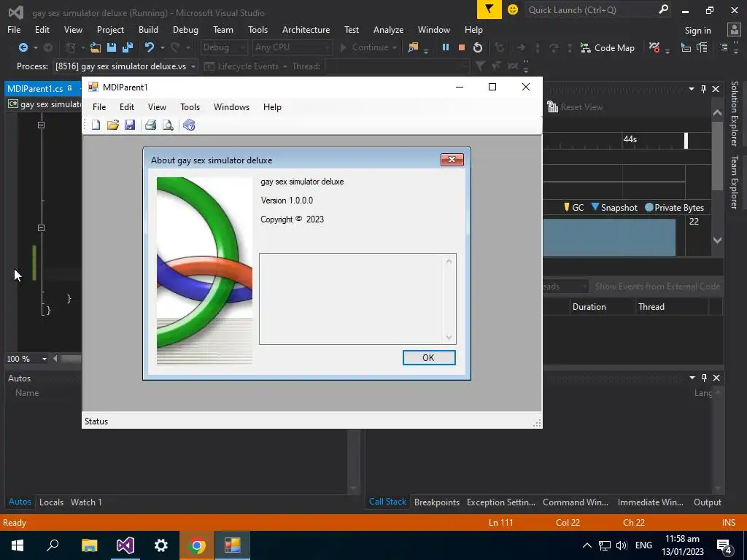Collapse the lower code outlining region
Screen dimensions: 747x560
click(42, 228)
